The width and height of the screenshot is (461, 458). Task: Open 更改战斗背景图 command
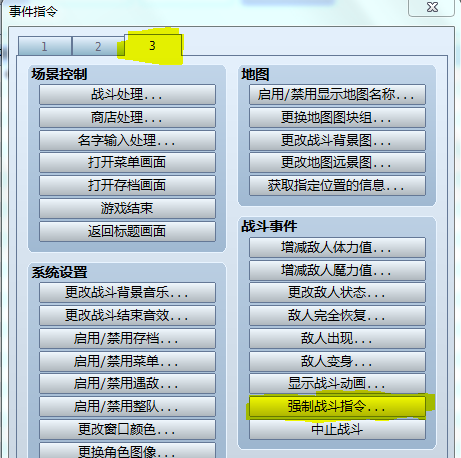pyautogui.click(x=337, y=140)
